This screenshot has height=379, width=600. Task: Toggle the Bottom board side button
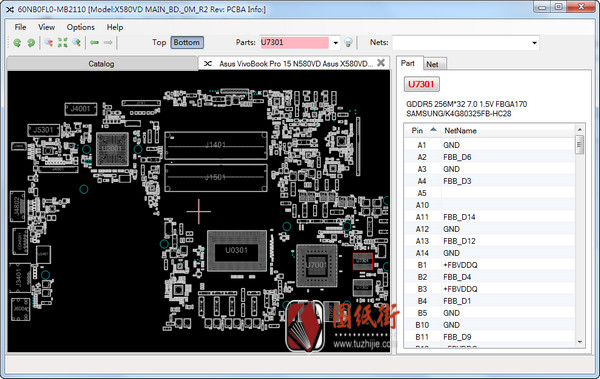[x=187, y=42]
